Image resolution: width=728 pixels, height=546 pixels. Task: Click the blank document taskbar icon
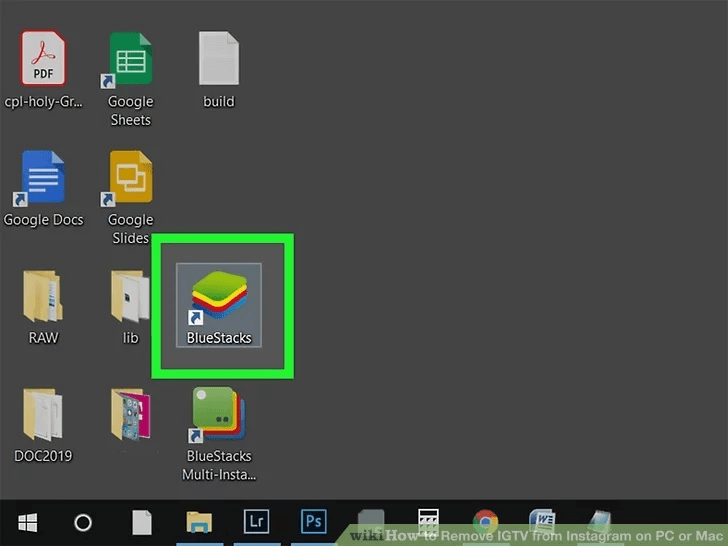pyautogui.click(x=142, y=522)
